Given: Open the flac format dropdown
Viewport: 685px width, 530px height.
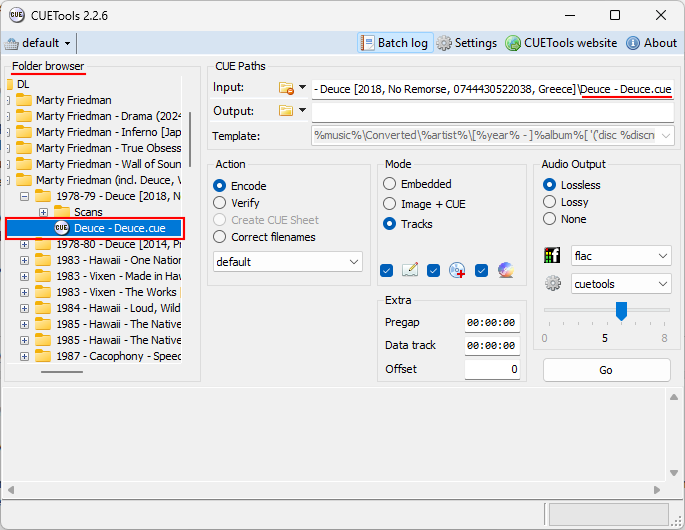Looking at the screenshot, I should (621, 256).
